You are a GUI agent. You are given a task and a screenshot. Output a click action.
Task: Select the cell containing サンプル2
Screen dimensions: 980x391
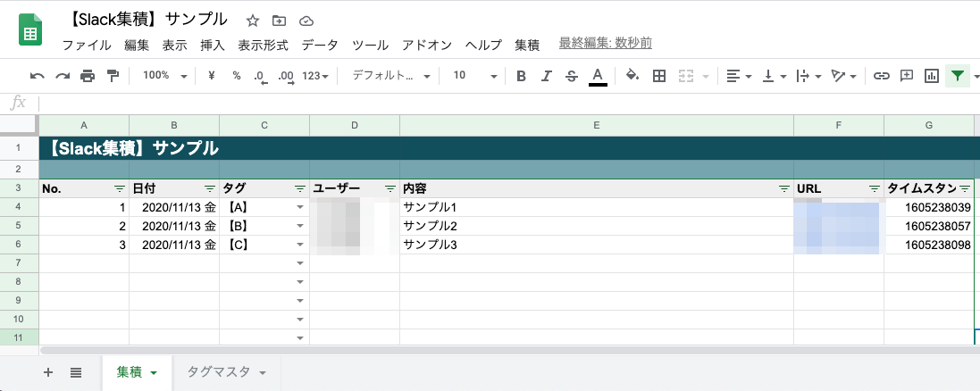click(x=597, y=226)
